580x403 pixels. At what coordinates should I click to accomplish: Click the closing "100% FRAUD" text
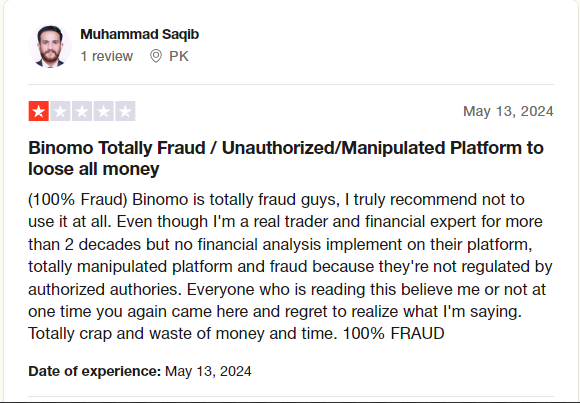394,333
